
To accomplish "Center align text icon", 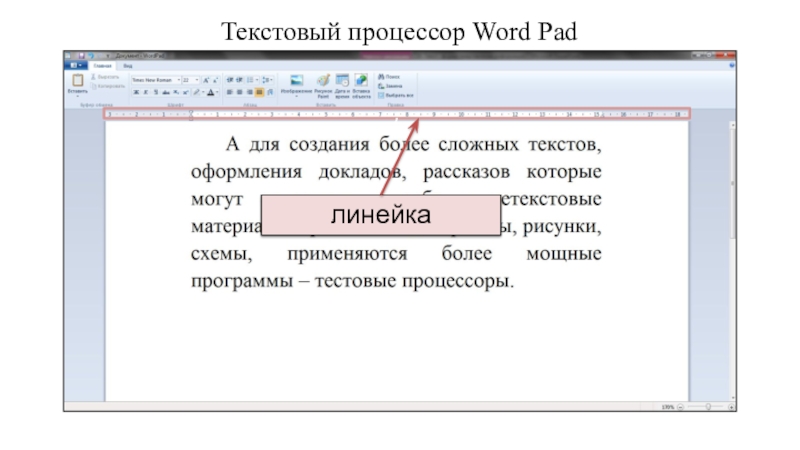I will (239, 92).
